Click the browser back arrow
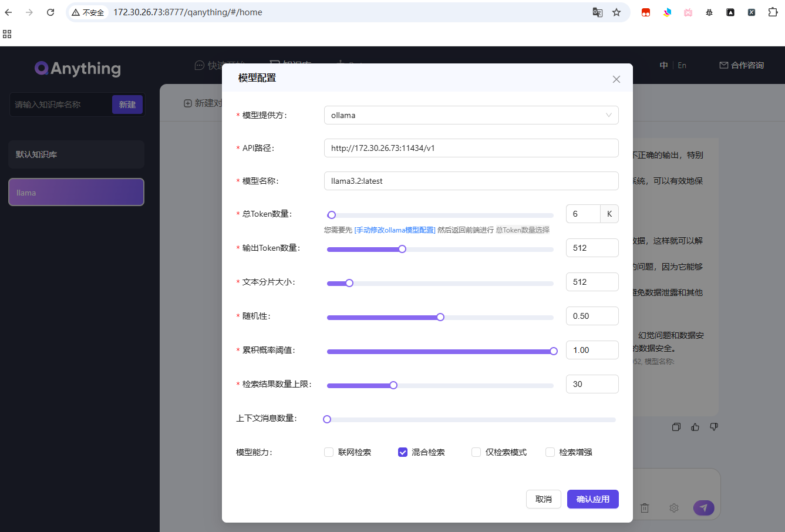The width and height of the screenshot is (785, 532). click(8, 12)
